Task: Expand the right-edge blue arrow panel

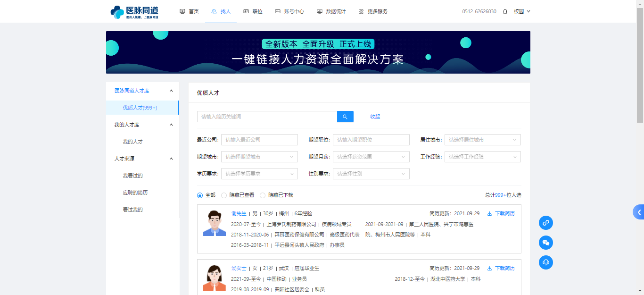Action: point(639,212)
